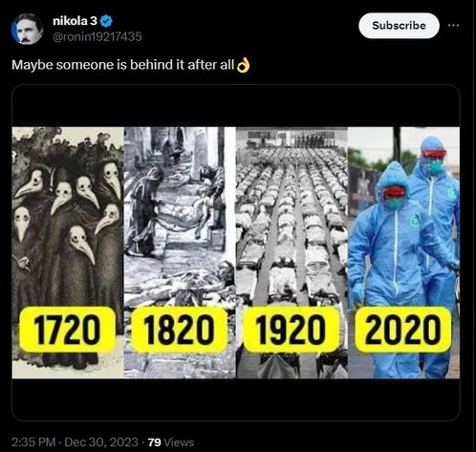Open the three-dot more options menu

pos(453,26)
